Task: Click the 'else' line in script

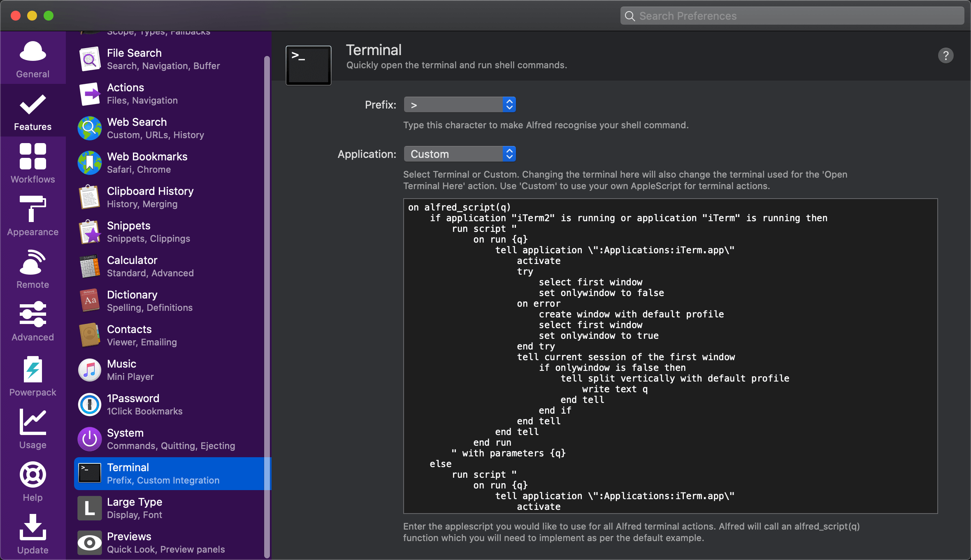Action: click(441, 464)
